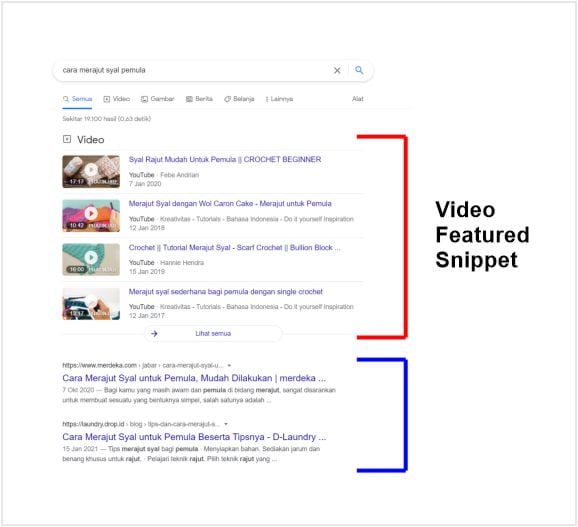Click the Lihat semua button
This screenshot has width=578, height=527.
(213, 334)
